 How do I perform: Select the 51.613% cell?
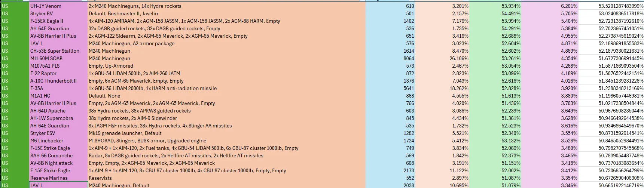pos(495,96)
